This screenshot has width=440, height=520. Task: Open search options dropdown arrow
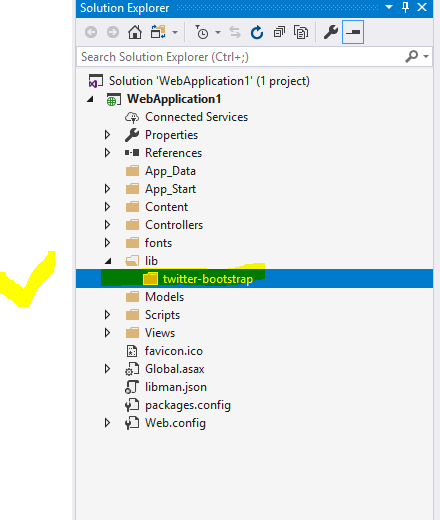[x=426, y=57]
